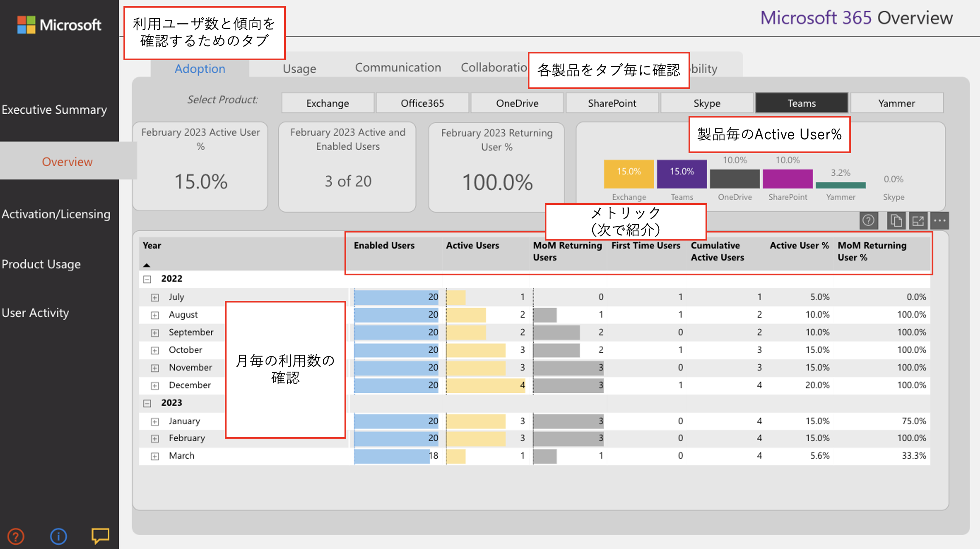Open the more options ellipsis icon
Image resolution: width=980 pixels, height=549 pixels.
[x=940, y=221]
